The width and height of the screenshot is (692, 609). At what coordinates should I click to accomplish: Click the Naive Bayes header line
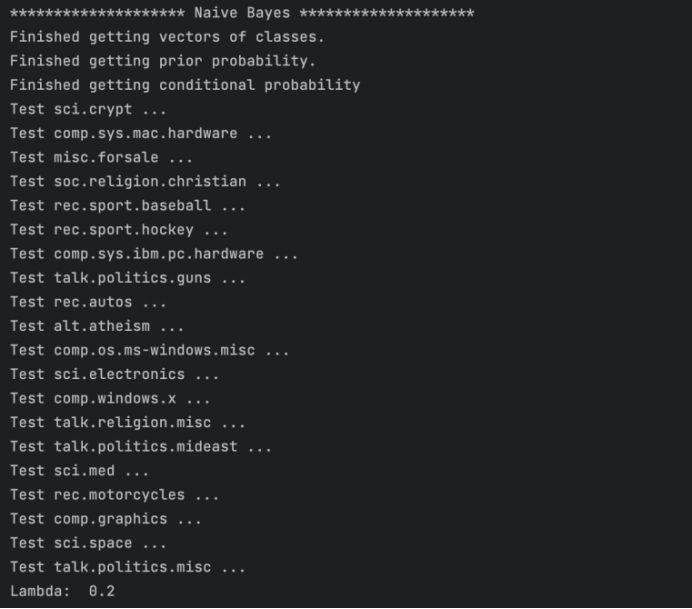[241, 13]
